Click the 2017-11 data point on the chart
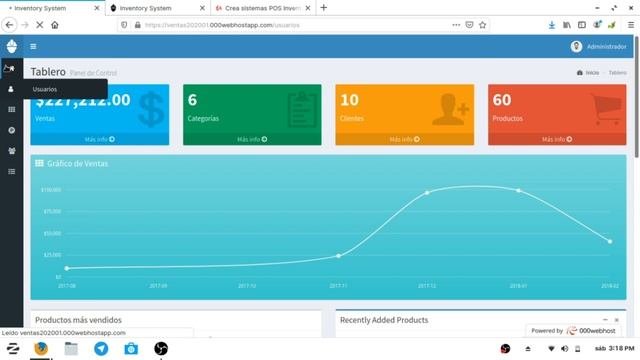640x360 pixels. coord(338,256)
